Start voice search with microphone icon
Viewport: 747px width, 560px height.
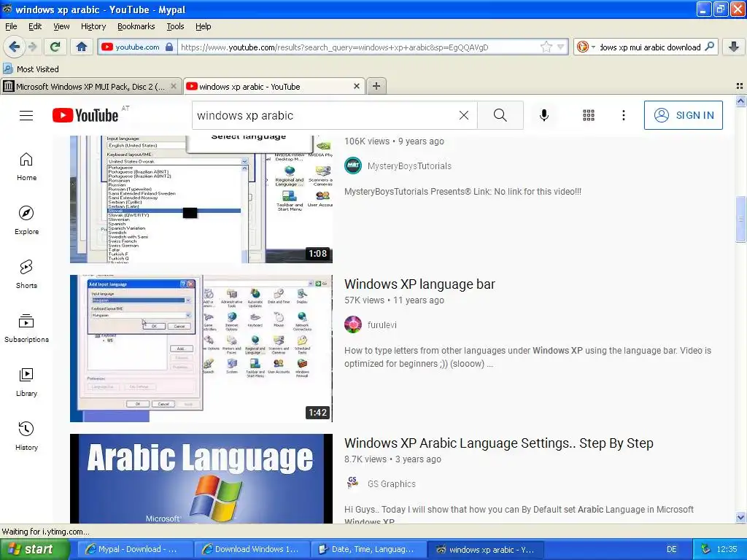(544, 115)
